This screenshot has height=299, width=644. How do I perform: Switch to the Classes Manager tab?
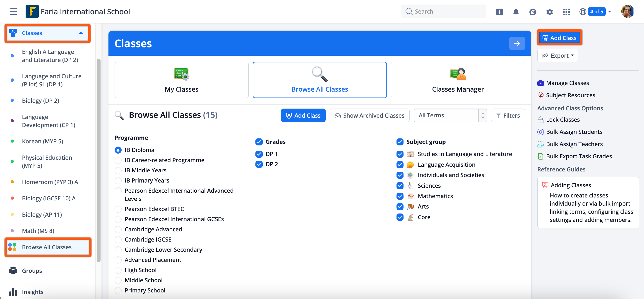(x=458, y=80)
